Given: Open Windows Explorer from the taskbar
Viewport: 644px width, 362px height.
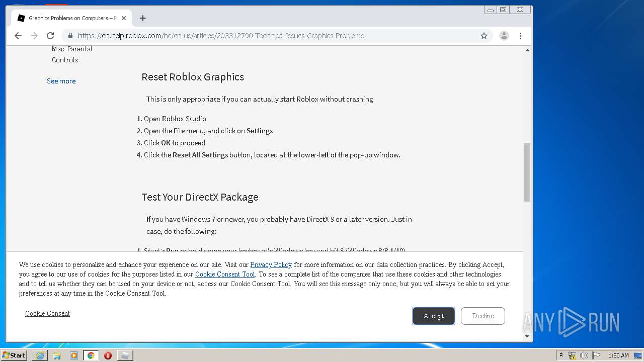Looking at the screenshot, I should (57, 355).
